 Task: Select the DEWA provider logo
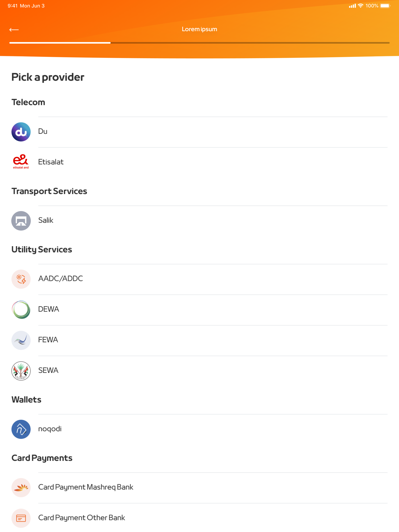[21, 310]
